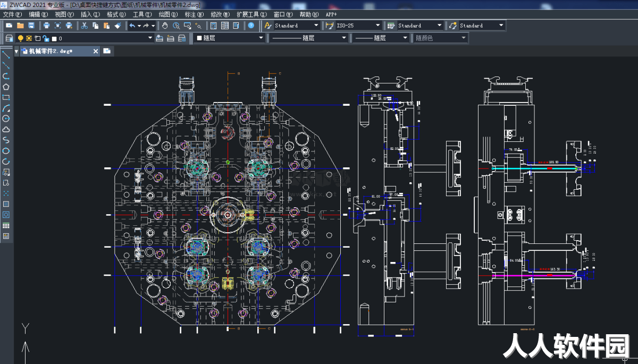Viewport: 638px width, 364px height.
Task: Open the 扩展工具 menu
Action: [251, 14]
